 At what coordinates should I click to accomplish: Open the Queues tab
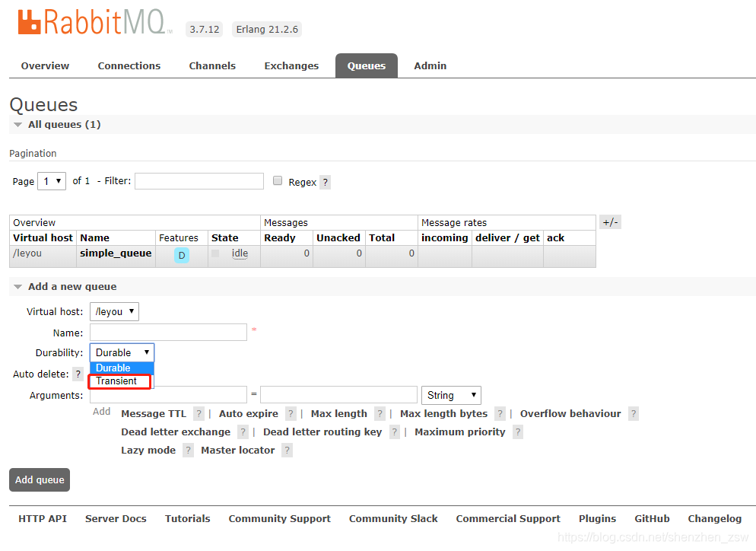(367, 66)
